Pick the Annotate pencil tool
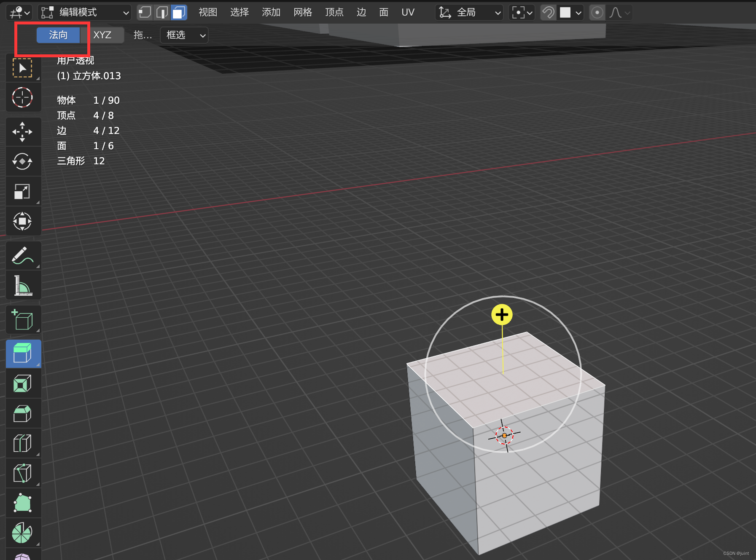The width and height of the screenshot is (756, 560). point(23,256)
